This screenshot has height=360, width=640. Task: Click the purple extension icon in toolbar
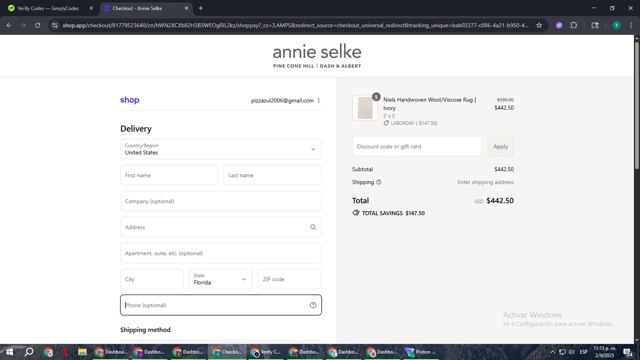(559, 25)
